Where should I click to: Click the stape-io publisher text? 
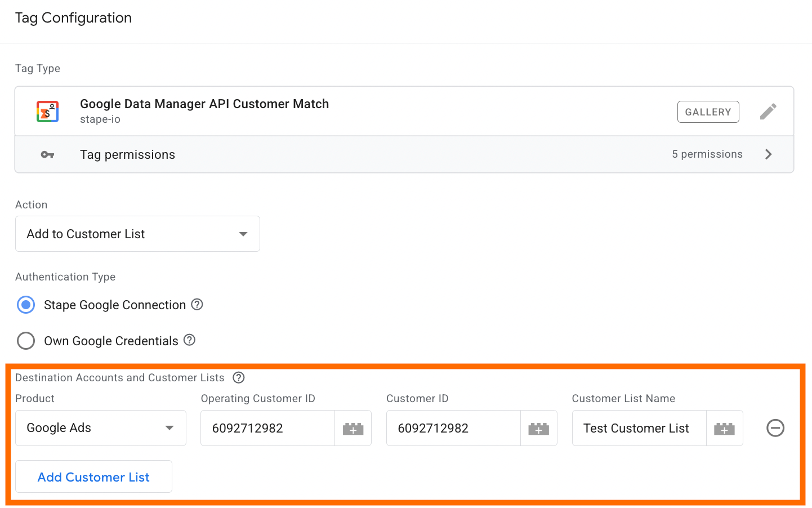100,119
